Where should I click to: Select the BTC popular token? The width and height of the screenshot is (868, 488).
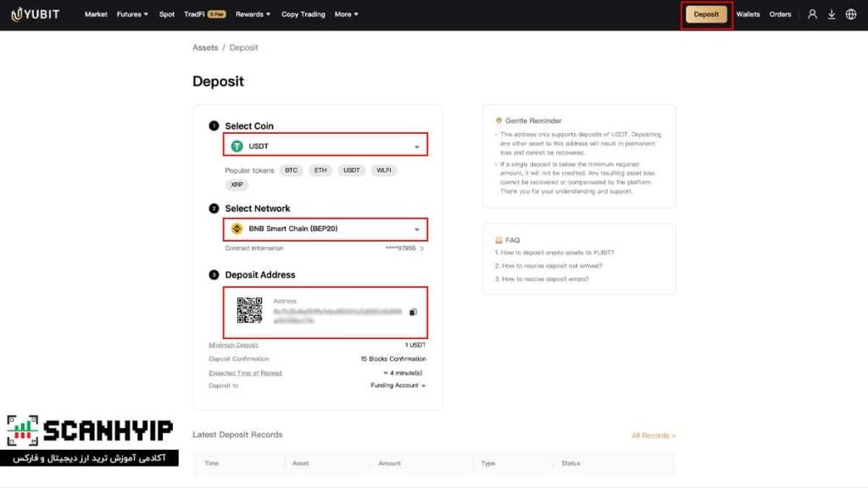pos(292,170)
